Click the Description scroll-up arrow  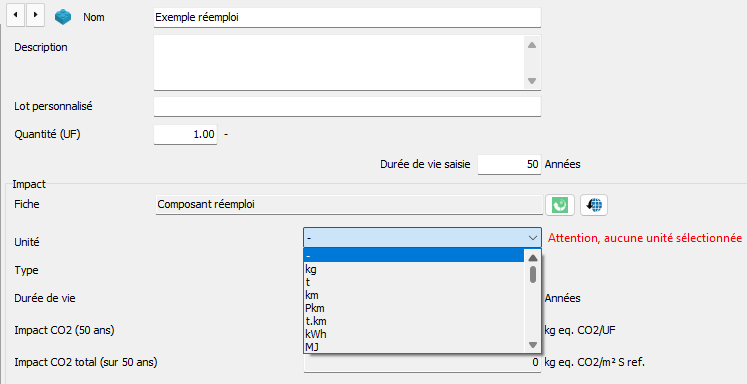tap(532, 45)
